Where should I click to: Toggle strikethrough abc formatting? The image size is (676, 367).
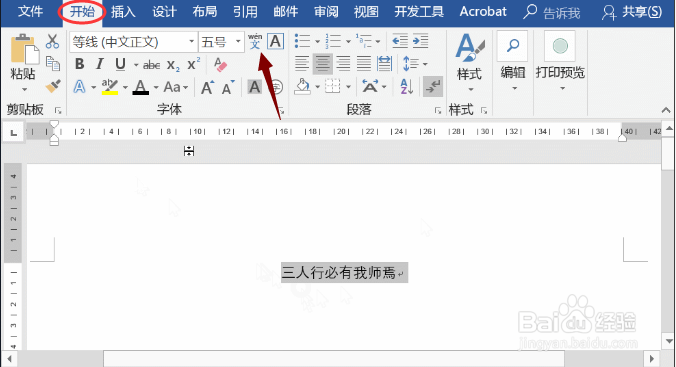(152, 65)
